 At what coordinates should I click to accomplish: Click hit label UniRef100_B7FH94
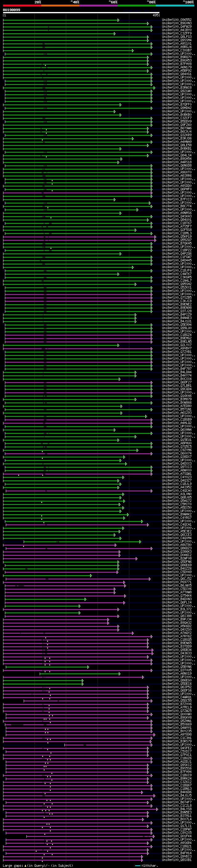(x=177, y=772)
